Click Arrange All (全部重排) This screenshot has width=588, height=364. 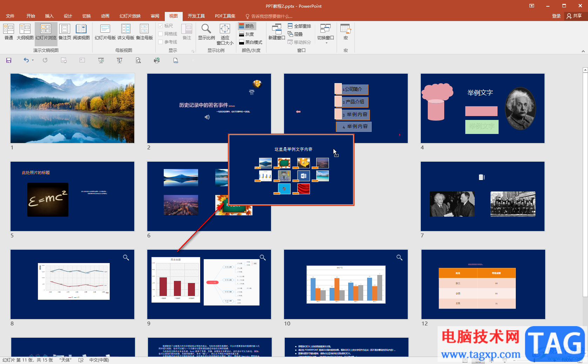tap(299, 26)
